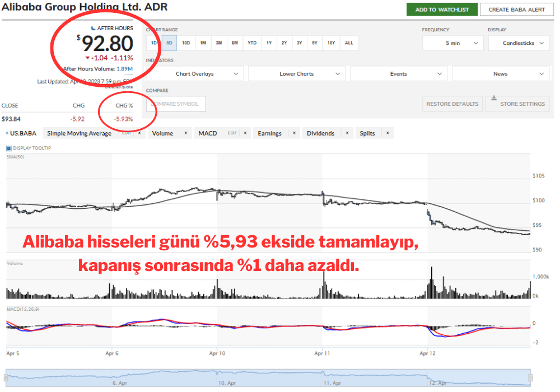The width and height of the screenshot is (560, 392).
Task: Click Restore Defaults button
Action: 452,104
